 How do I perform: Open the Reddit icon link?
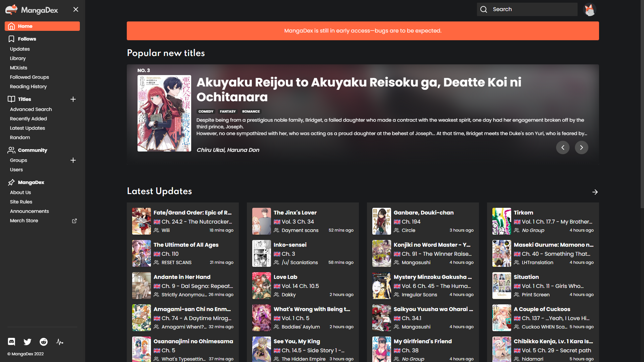[x=44, y=342]
